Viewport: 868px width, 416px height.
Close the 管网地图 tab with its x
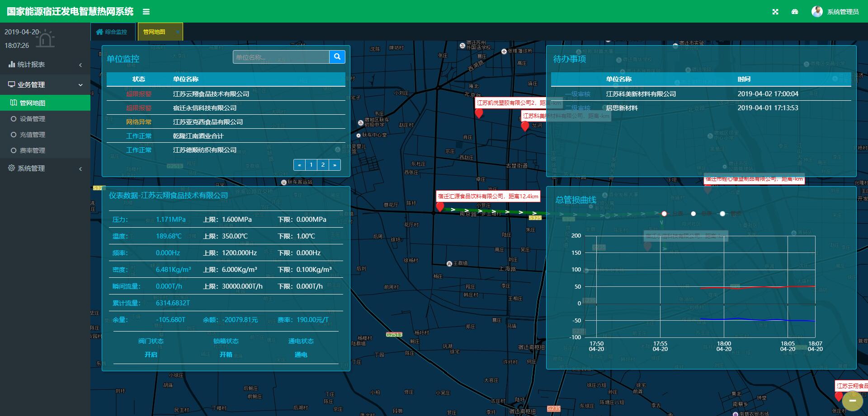point(178,32)
